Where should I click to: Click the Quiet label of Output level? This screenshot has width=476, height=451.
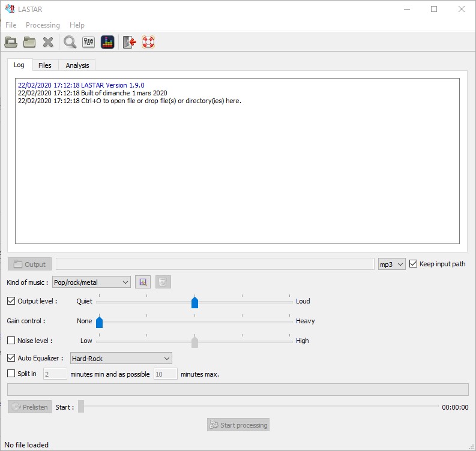tap(85, 301)
